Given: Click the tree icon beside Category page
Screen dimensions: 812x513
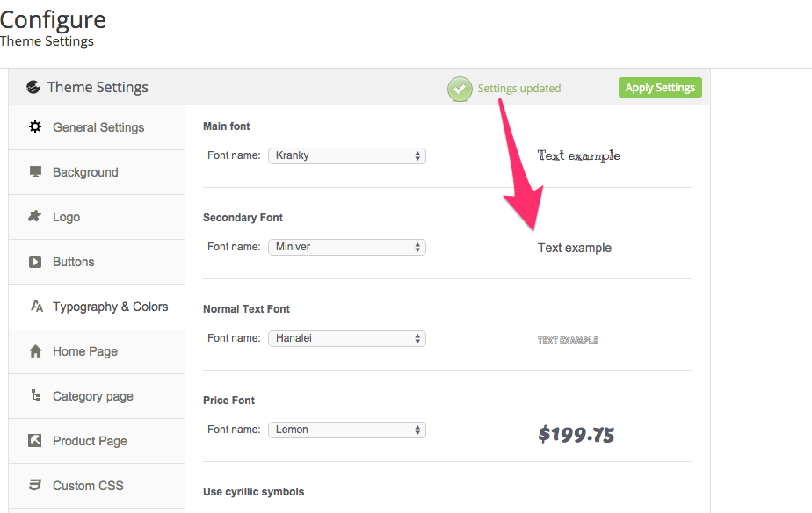Looking at the screenshot, I should pyautogui.click(x=36, y=395).
